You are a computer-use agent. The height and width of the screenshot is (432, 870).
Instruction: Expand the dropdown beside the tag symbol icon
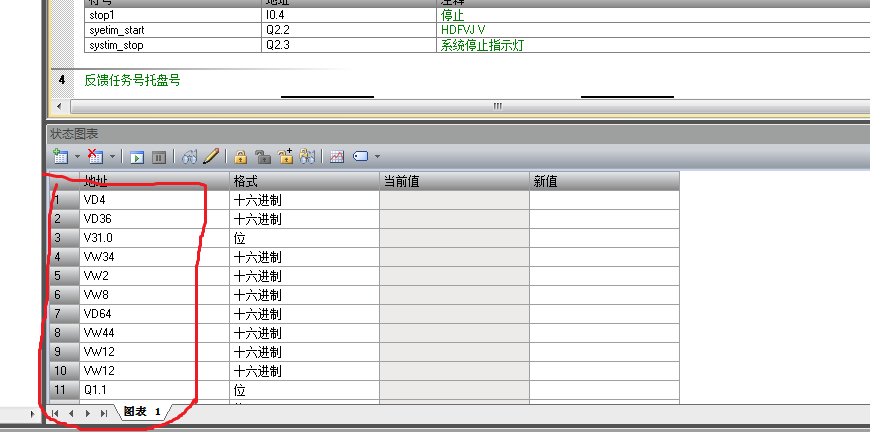click(x=378, y=157)
